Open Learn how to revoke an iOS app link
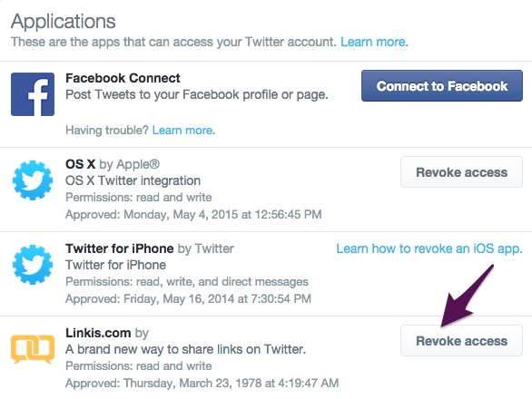 coord(429,248)
